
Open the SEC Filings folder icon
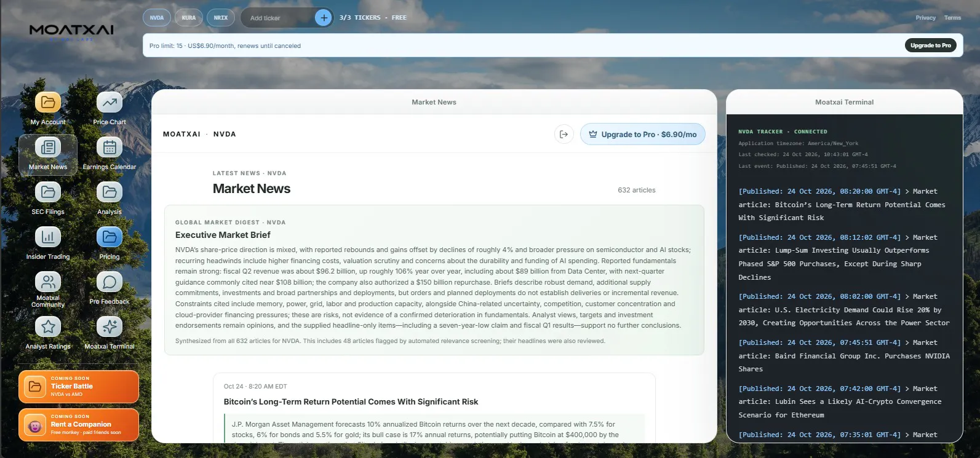(48, 192)
